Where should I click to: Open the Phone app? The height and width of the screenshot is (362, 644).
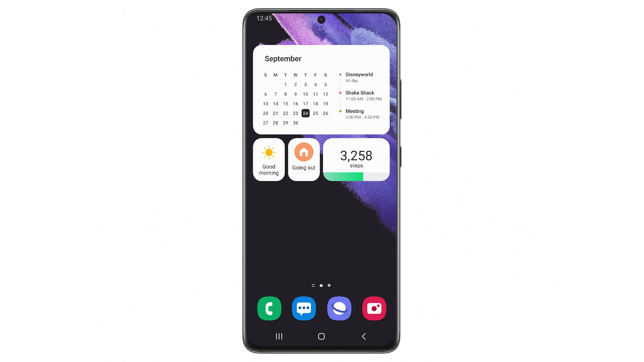269,308
